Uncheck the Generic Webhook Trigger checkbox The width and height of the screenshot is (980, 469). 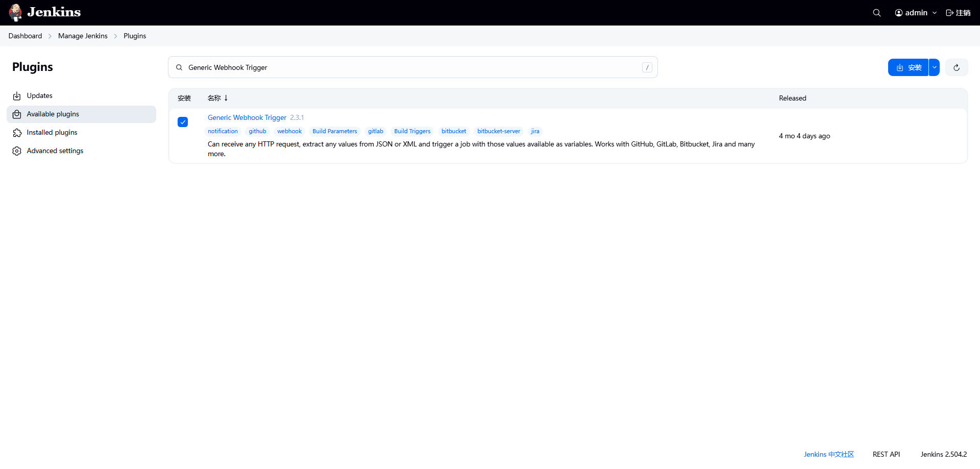pyautogui.click(x=183, y=122)
